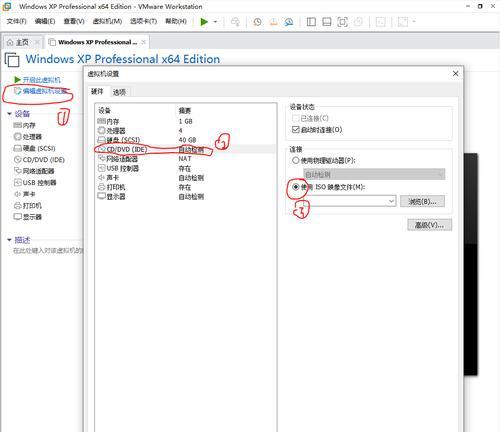The width and height of the screenshot is (500, 432).
Task: Switch to the 选项 tab in settings dialog
Action: click(x=119, y=92)
